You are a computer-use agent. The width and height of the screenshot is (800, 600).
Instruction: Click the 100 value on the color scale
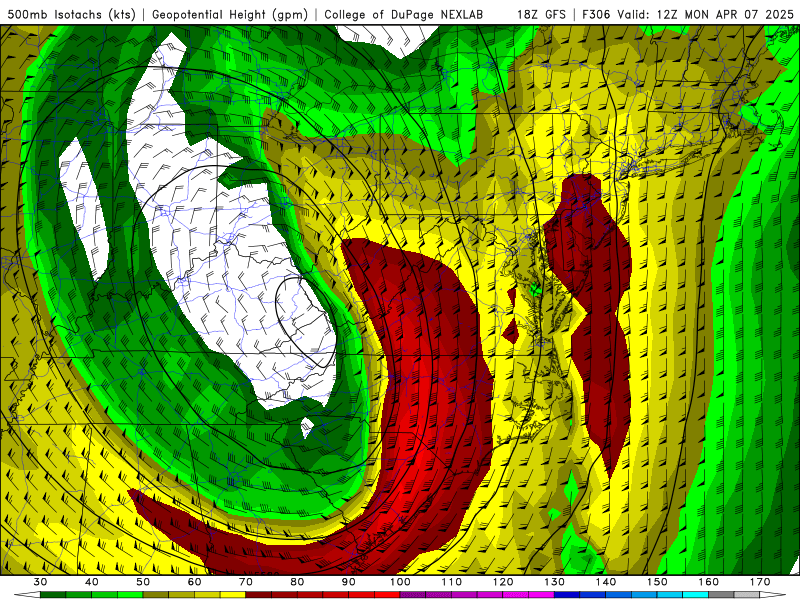[x=401, y=582]
